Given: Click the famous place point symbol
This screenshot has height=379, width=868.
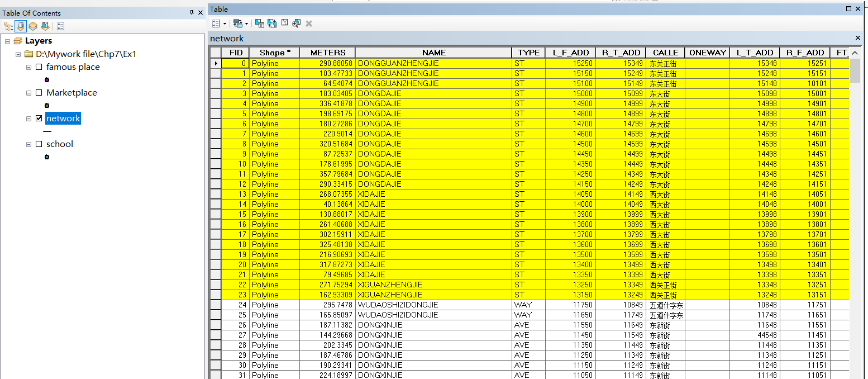Looking at the screenshot, I should 47,79.
